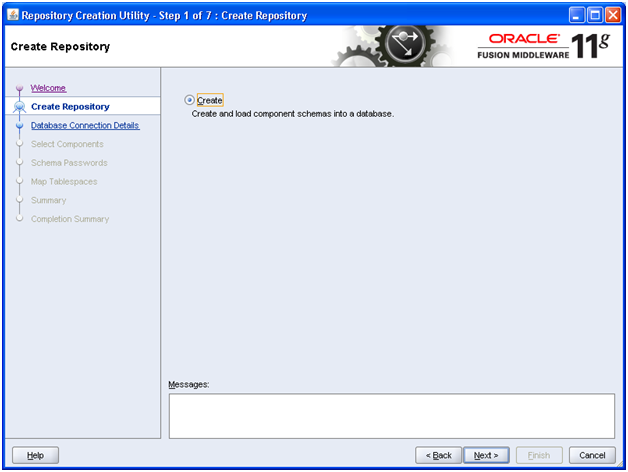Image resolution: width=628 pixels, height=472 pixels.
Task: Close the window with the red X
Action: pyautogui.click(x=613, y=16)
